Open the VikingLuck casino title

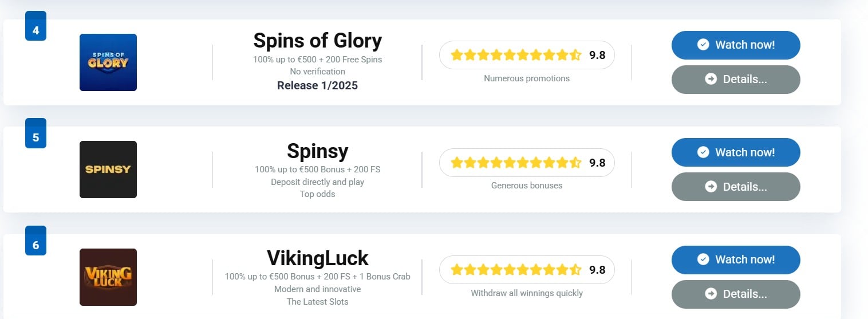click(x=317, y=258)
